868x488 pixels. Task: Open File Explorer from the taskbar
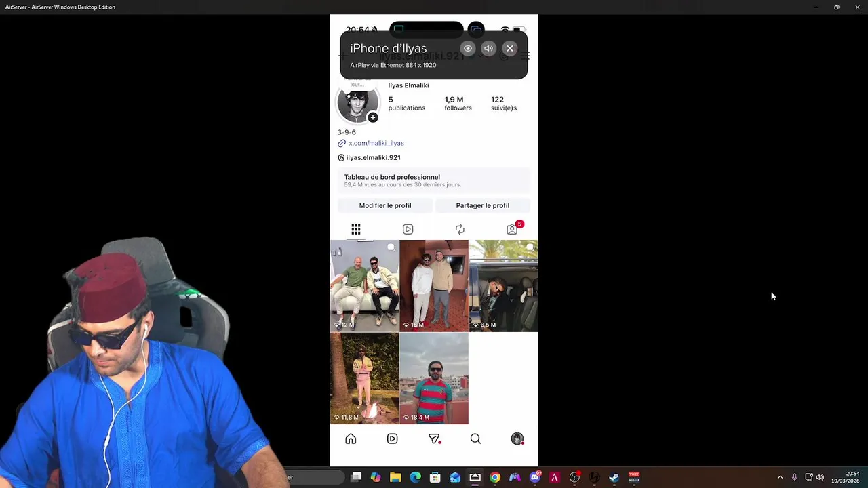point(395,477)
